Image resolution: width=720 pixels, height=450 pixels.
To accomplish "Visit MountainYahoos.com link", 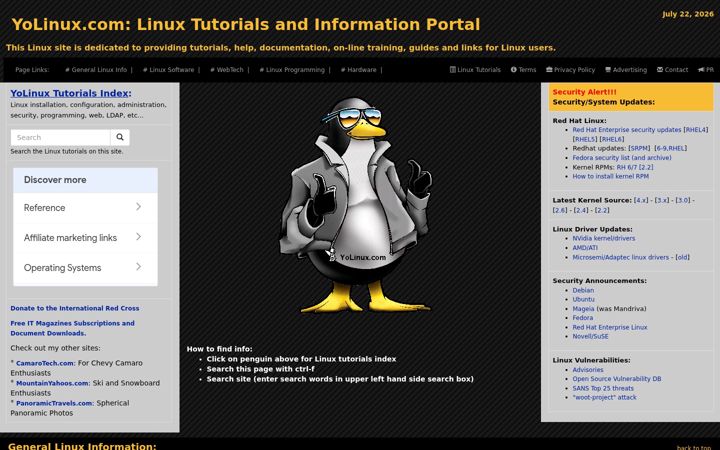I will pyautogui.click(x=52, y=383).
